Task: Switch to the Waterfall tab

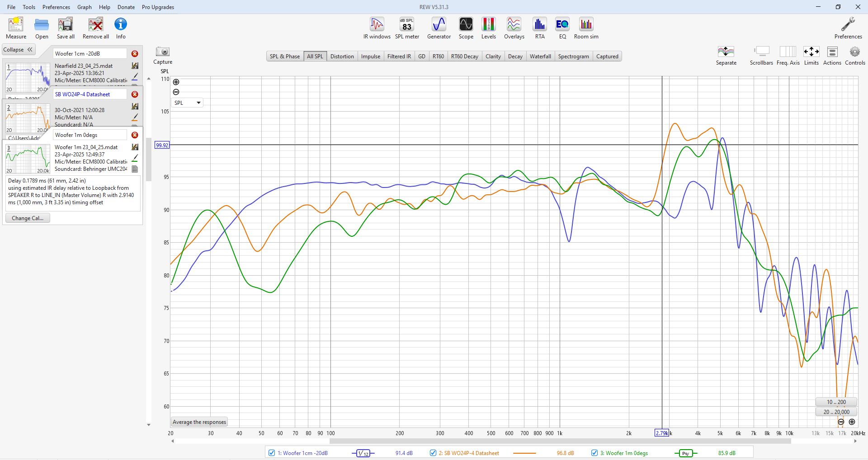Action: tap(540, 56)
